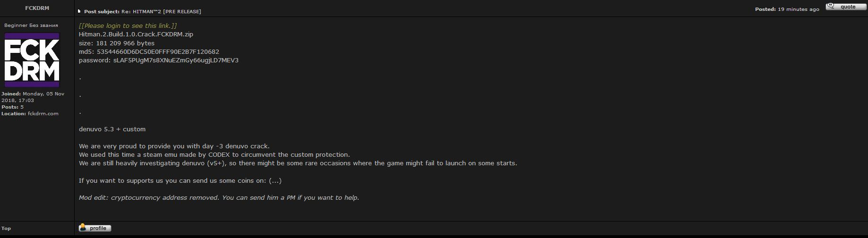
Task: Click the '(...)' placeholder after coins on
Action: 275,180
